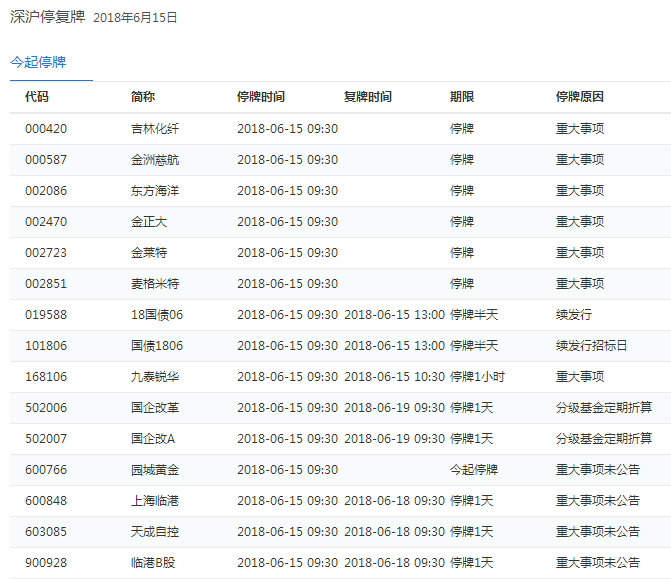Click the 停牌时间 column header
This screenshot has width=671, height=579.
260,97
